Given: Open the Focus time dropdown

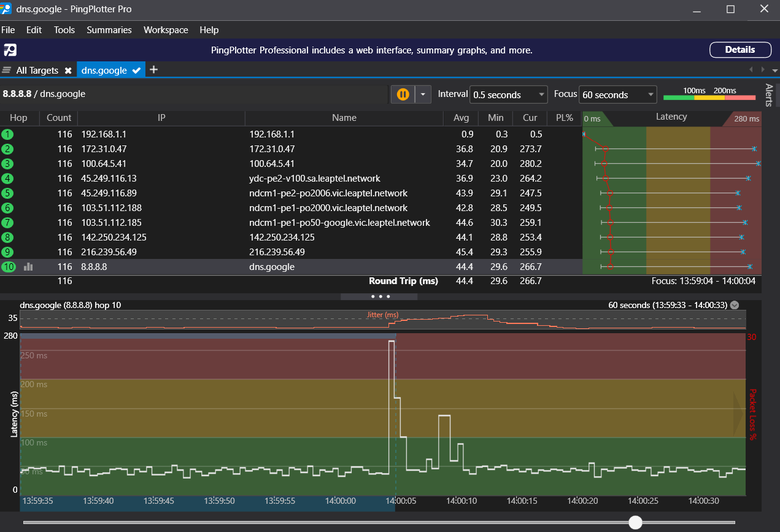Looking at the screenshot, I should 617,94.
